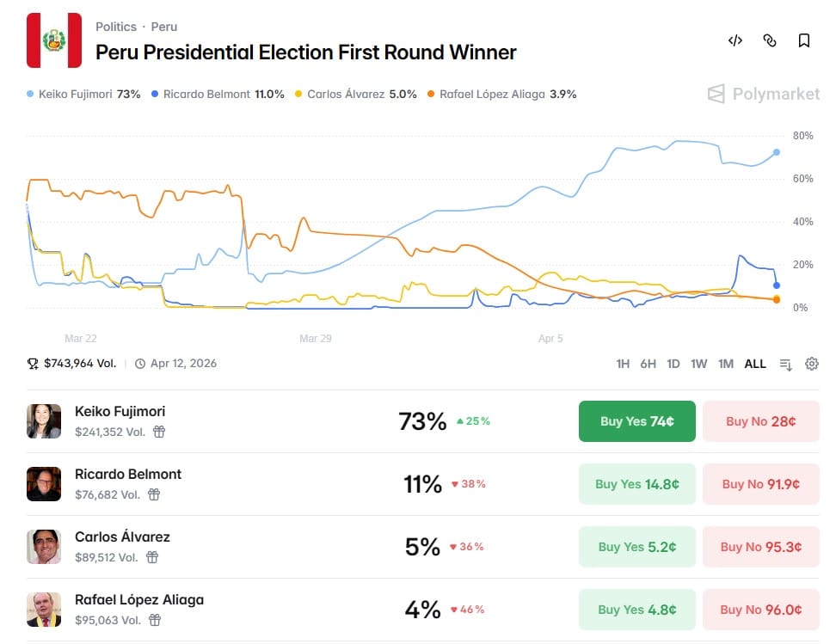
Task: Click rewards gift icon for Ricardo Belmont
Action: click(154, 494)
